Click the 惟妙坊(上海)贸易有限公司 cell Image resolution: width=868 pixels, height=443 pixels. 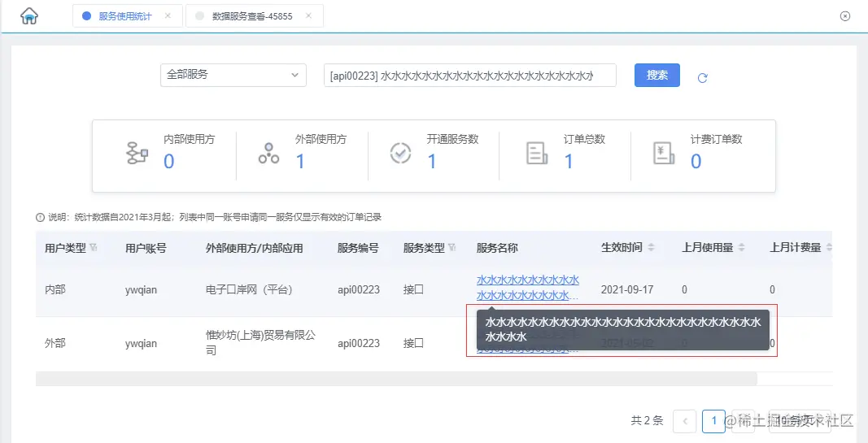click(x=260, y=343)
